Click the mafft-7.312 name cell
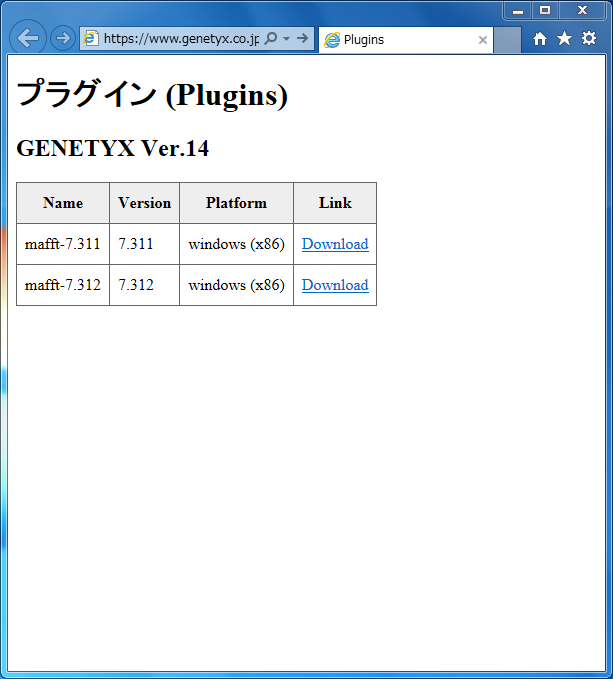The image size is (613, 679). (x=63, y=285)
